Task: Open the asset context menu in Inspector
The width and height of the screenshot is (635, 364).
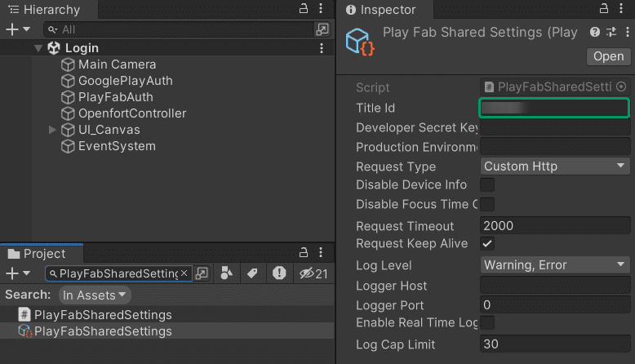Action: click(x=628, y=32)
